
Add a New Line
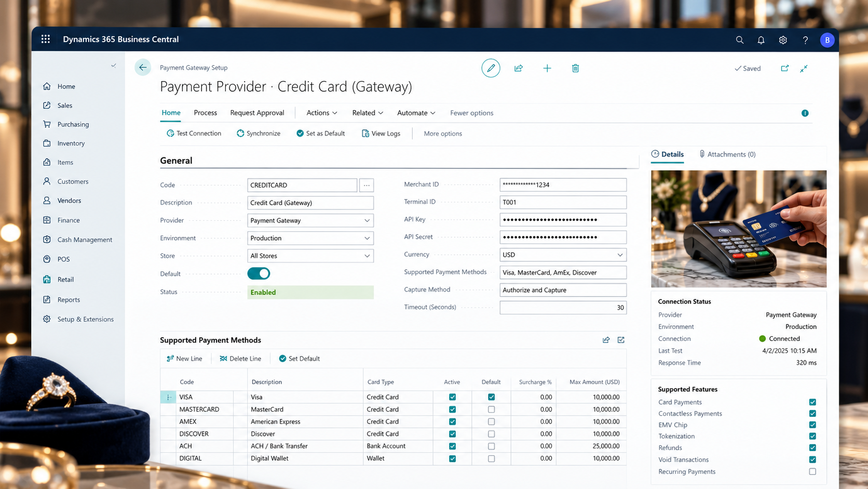[184, 359]
